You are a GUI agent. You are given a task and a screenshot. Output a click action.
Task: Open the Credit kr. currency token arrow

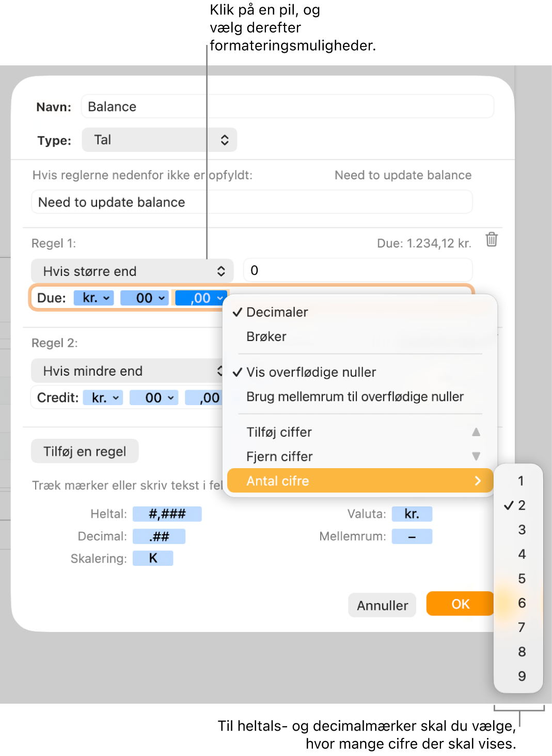click(x=116, y=398)
